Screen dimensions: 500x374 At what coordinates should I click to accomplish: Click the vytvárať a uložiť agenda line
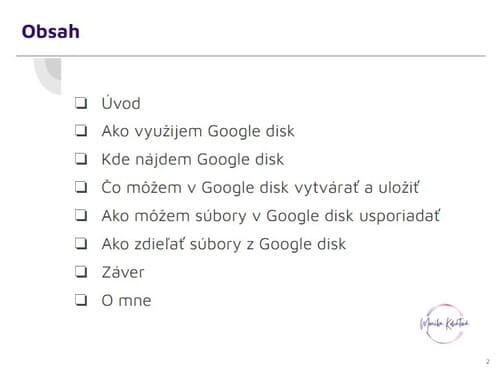[x=260, y=187]
